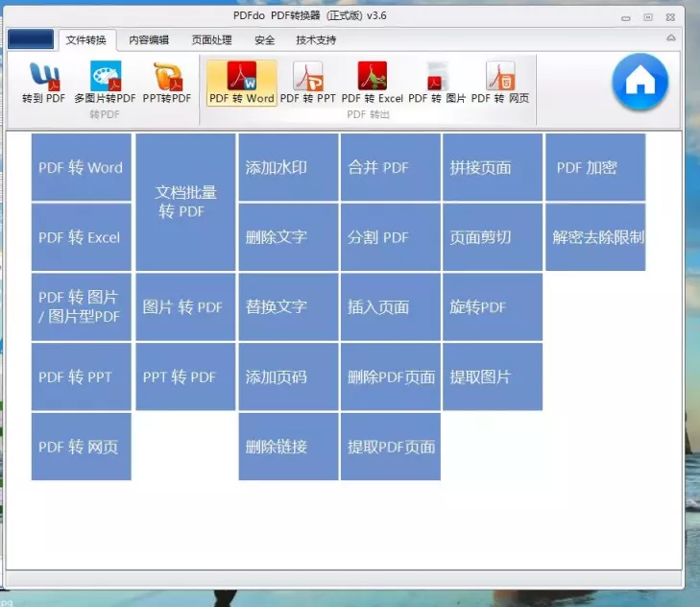
Task: Select the PDF 转 Word ribbon icon
Action: tap(242, 83)
